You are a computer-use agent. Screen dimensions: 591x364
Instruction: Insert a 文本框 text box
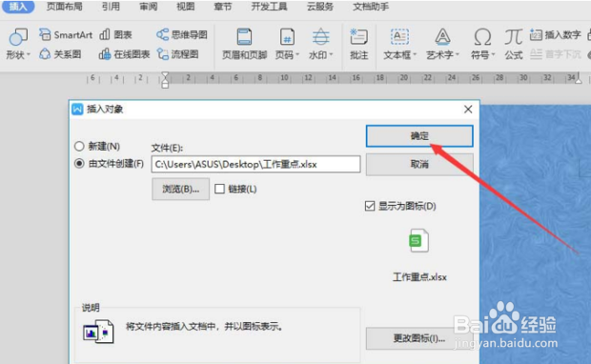(x=399, y=44)
